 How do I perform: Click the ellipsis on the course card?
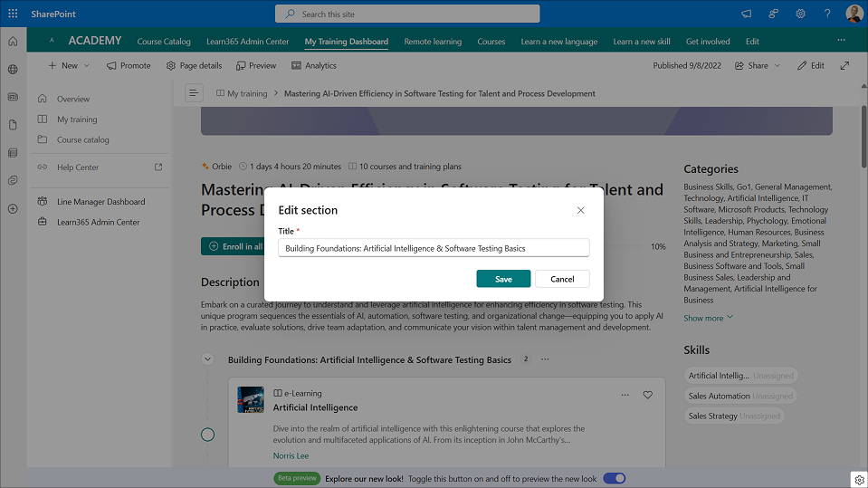[x=625, y=395]
